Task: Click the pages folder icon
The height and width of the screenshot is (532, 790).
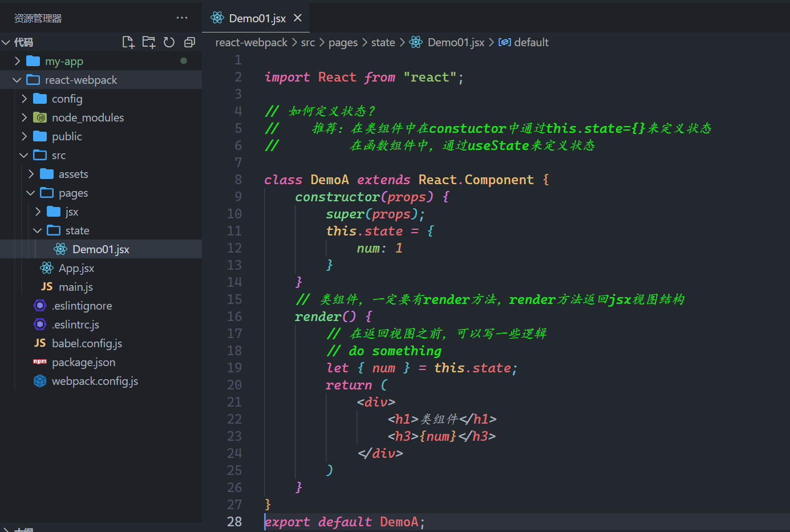Action: pos(47,193)
